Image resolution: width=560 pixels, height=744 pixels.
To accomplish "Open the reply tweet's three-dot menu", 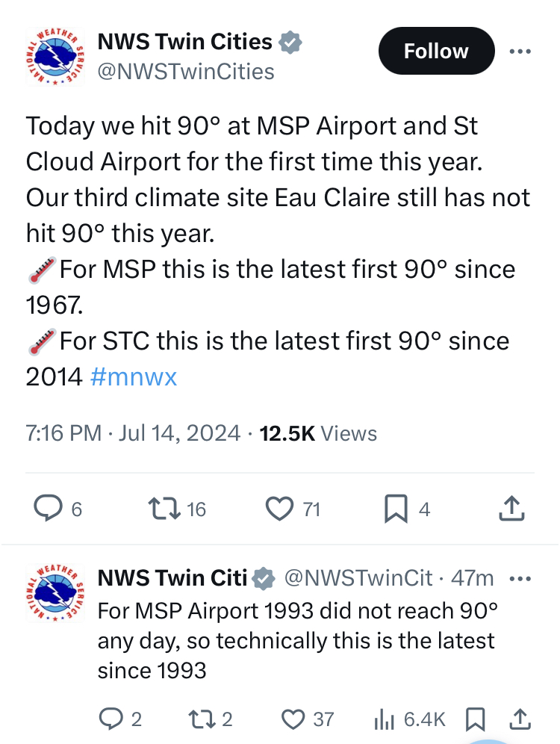I will tap(520, 578).
